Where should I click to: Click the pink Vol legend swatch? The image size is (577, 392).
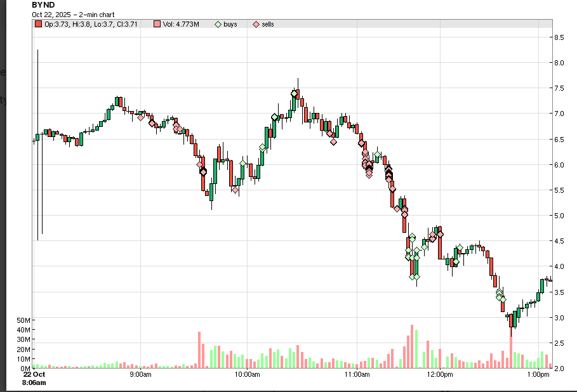[x=157, y=24]
